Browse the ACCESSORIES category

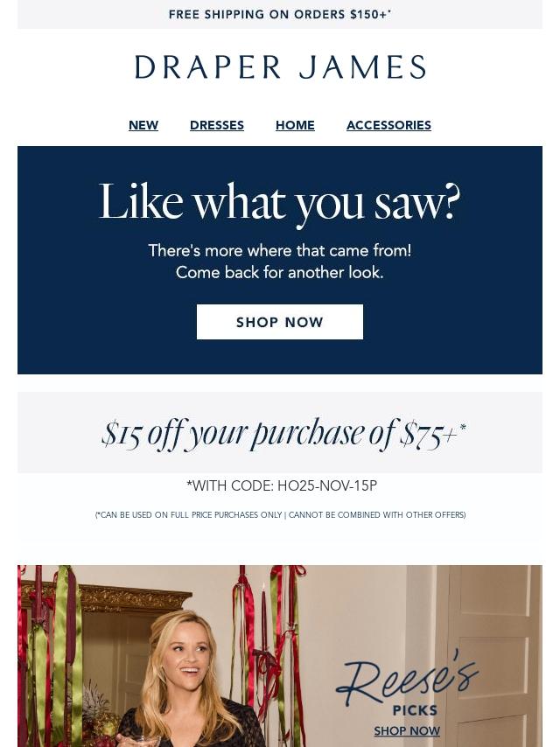388,125
